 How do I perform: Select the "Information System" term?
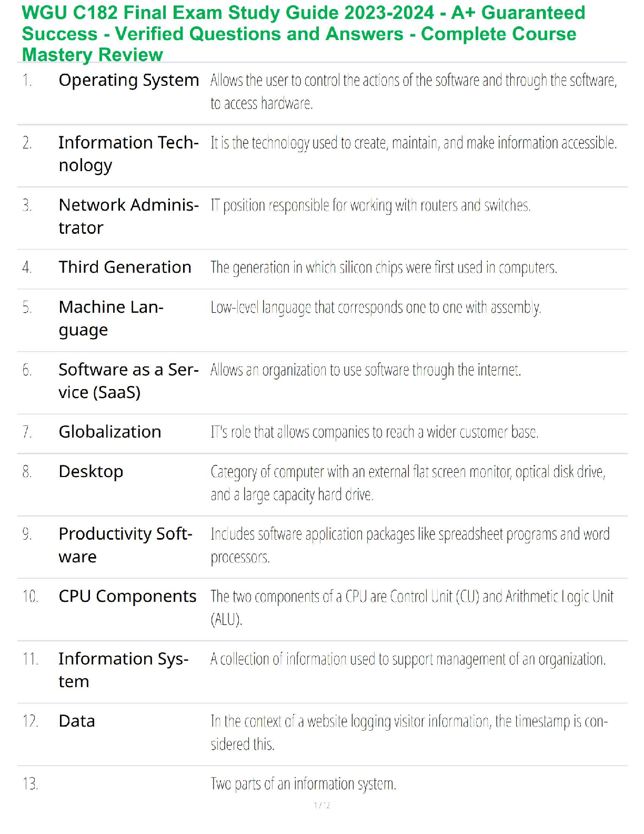pyautogui.click(x=123, y=670)
